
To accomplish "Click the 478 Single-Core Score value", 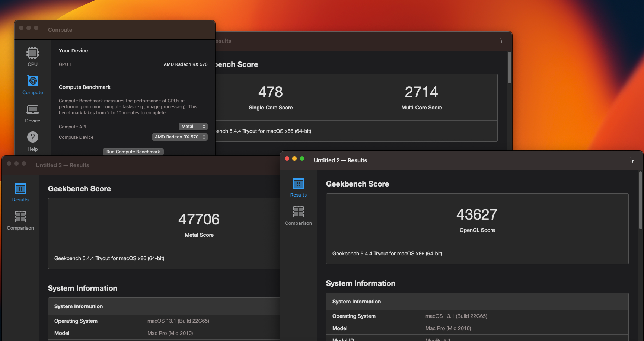I will (x=271, y=92).
